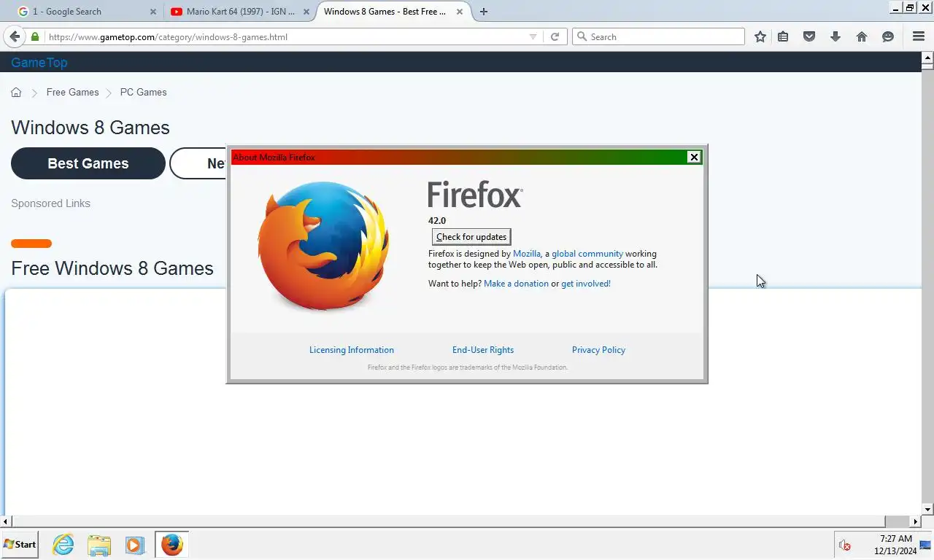The image size is (934, 560).
Task: Save page to Pocket icon
Action: click(809, 36)
